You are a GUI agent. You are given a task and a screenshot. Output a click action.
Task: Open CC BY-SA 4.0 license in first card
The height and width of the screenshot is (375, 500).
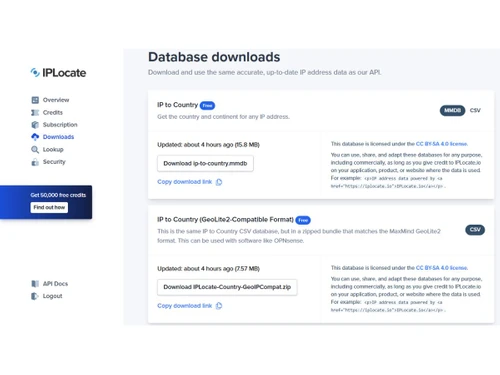coord(442,144)
